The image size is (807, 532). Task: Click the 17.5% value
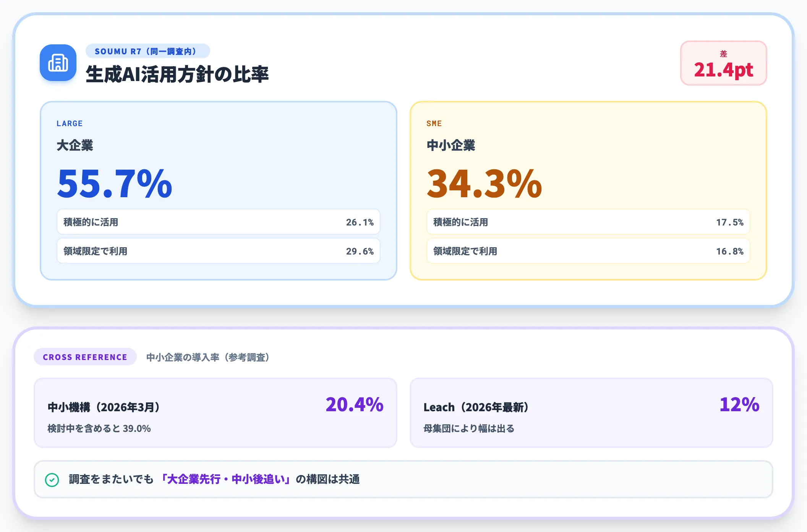coord(730,222)
